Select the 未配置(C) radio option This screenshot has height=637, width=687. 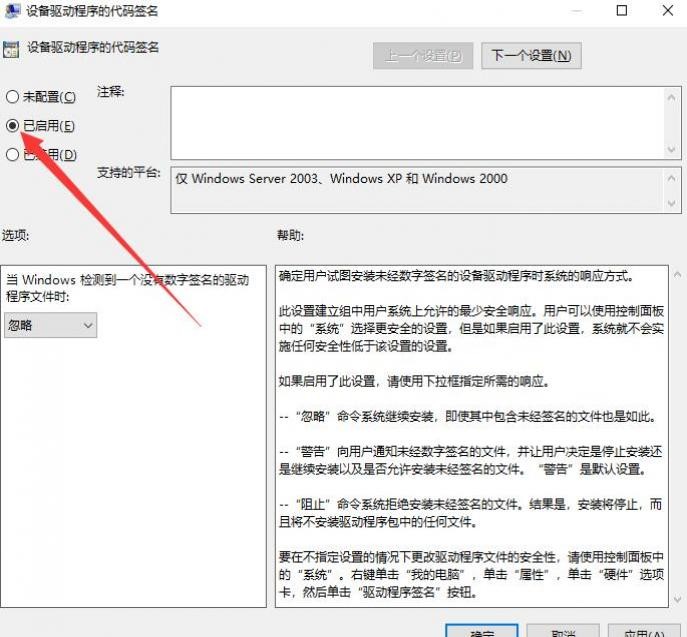point(13,97)
